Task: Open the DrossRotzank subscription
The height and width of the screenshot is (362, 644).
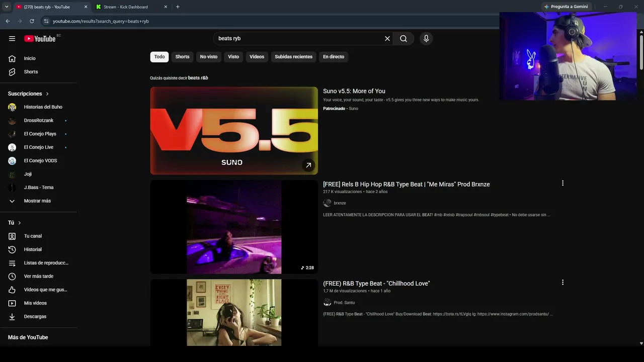Action: tap(39, 121)
